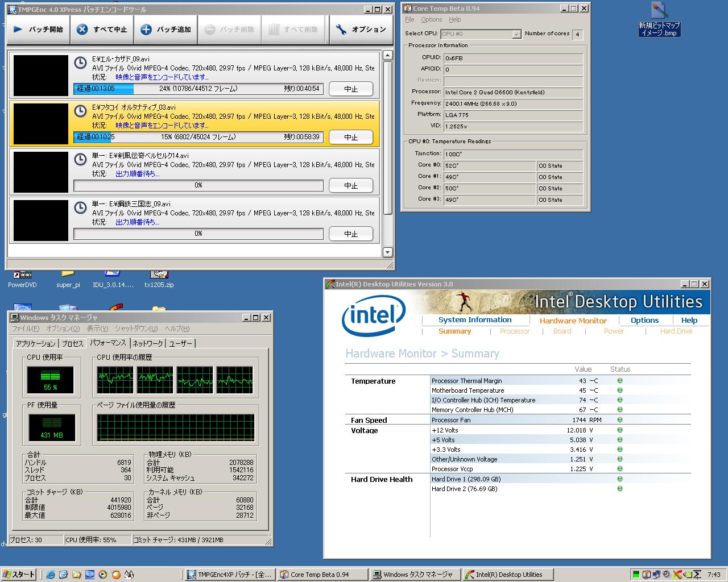Open the Options menu in Core Temp

pyautogui.click(x=432, y=19)
